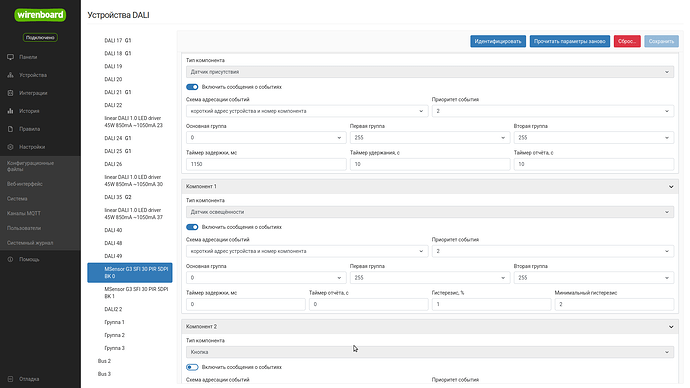
Task: Open Панели via its monitor icon
Action: click(11, 57)
